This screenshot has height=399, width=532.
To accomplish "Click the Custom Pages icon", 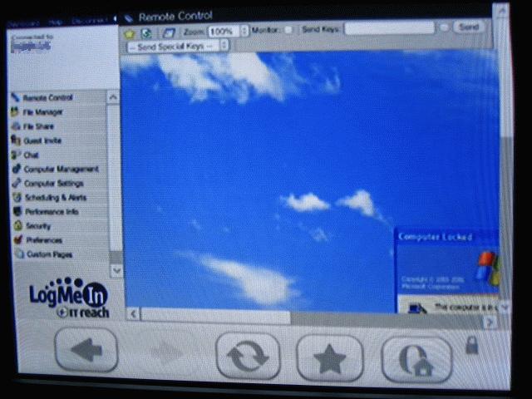I will point(20,254).
